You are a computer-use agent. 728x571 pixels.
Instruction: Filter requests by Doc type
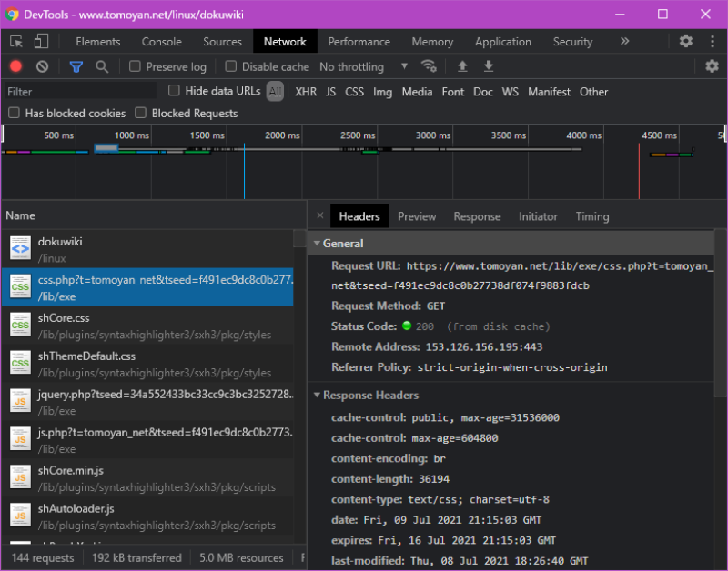[x=483, y=92]
